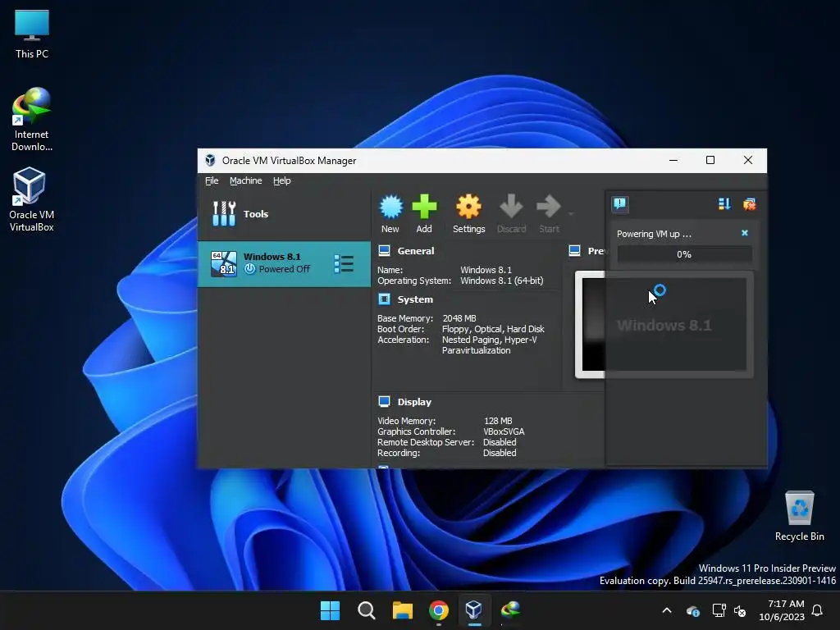Click the Preview section monitor icon
The height and width of the screenshot is (630, 840).
coord(575,250)
